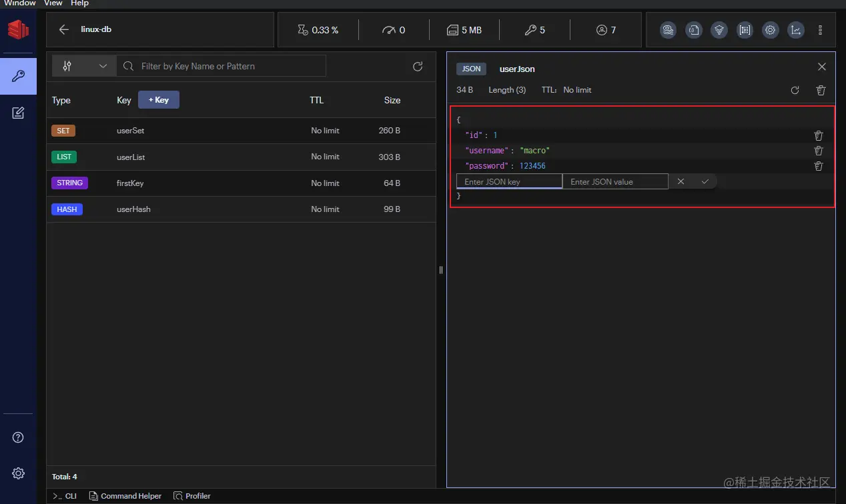Click the RedisBloom matrix module icon
846x504 pixels.
click(745, 30)
